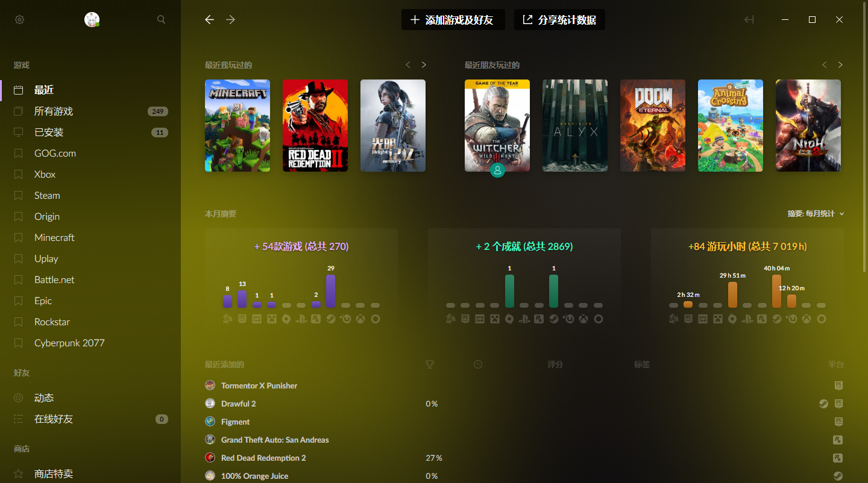This screenshot has height=483, width=868.
Task: Click the monitor icon beside 已安装
Action: click(x=19, y=132)
